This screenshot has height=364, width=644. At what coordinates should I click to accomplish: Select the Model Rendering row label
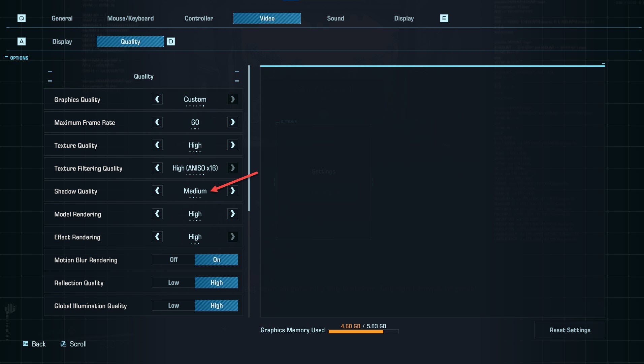pyautogui.click(x=77, y=214)
